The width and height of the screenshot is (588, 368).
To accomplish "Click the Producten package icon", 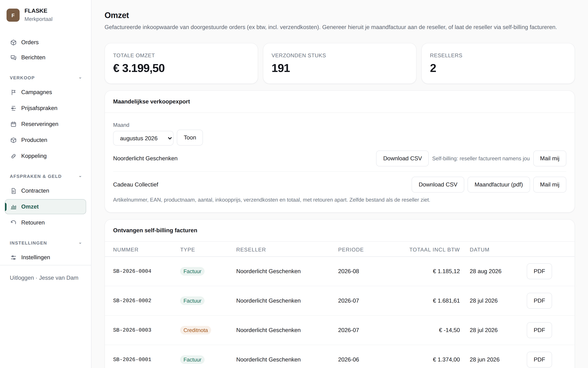I will (x=14, y=140).
